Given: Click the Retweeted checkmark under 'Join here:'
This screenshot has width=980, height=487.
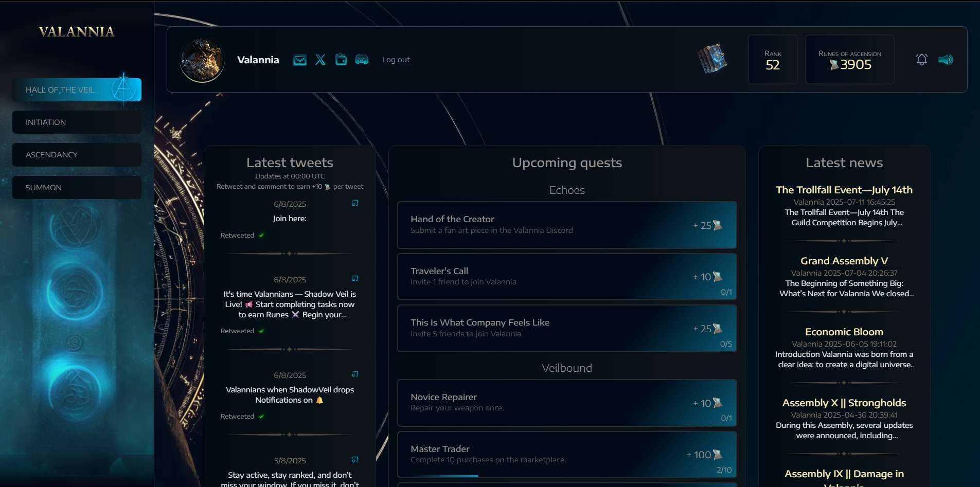Looking at the screenshot, I should [261, 235].
